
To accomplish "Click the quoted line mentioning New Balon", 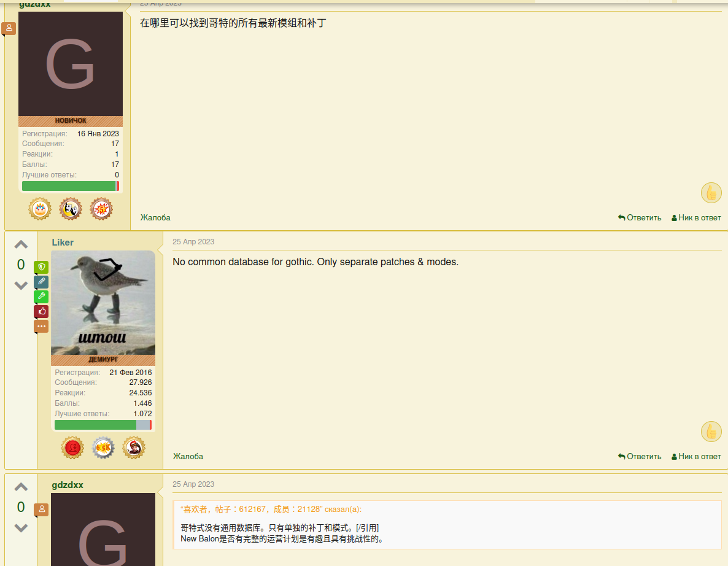I will click(x=282, y=539).
